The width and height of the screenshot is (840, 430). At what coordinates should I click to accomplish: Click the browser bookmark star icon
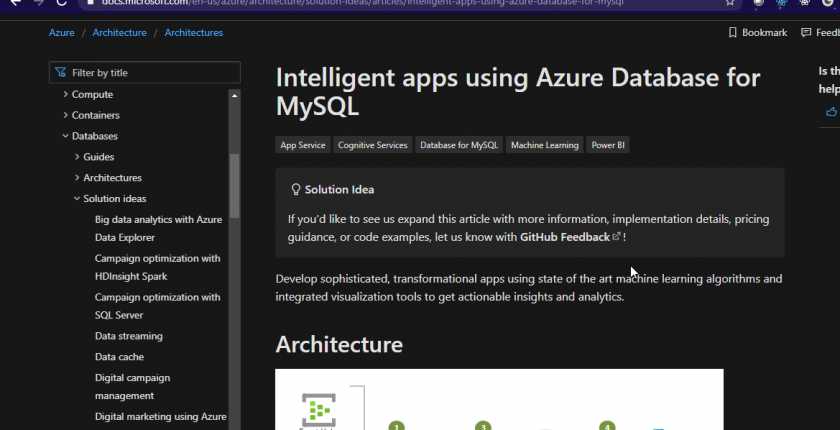tap(730, 3)
